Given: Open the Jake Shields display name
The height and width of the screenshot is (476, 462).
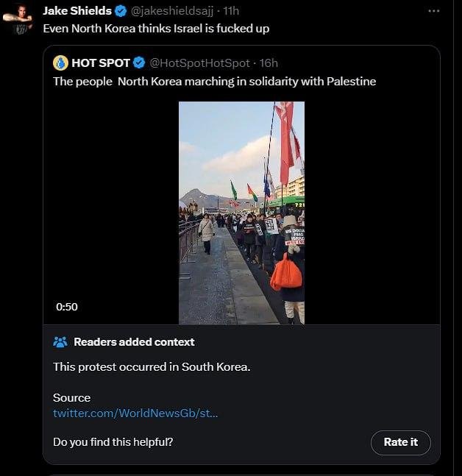Looking at the screenshot, I should [77, 11].
